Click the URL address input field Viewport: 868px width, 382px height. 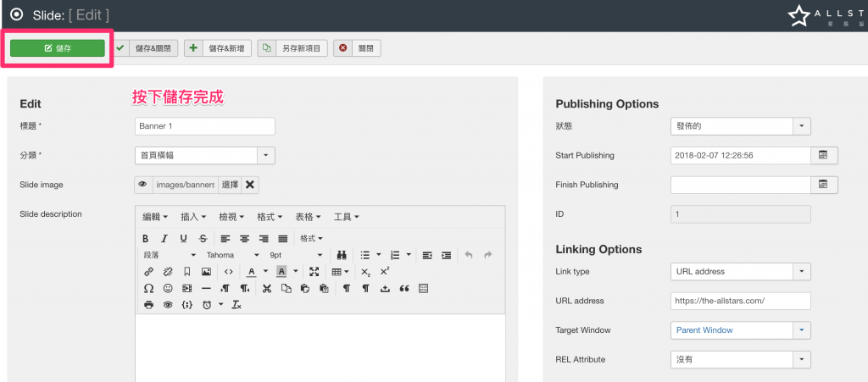click(740, 301)
